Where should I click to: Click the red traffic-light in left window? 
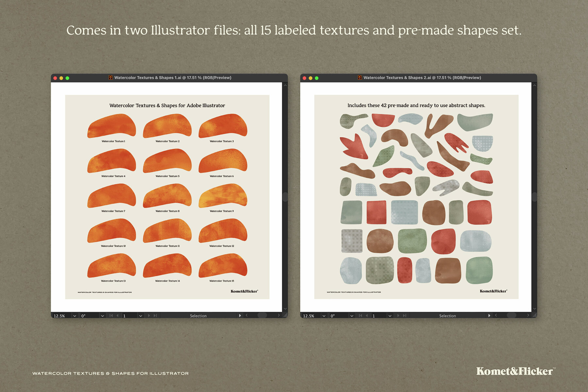coord(54,77)
